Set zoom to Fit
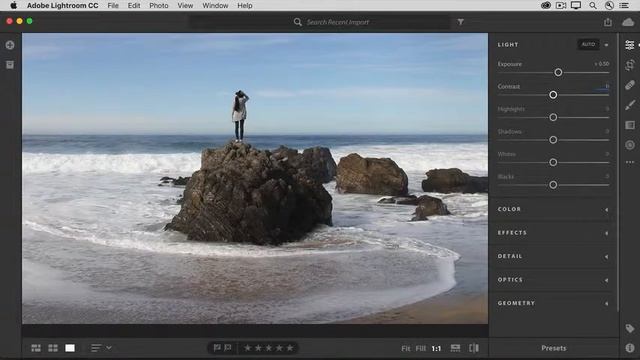This screenshot has height=360, width=640. [406, 348]
